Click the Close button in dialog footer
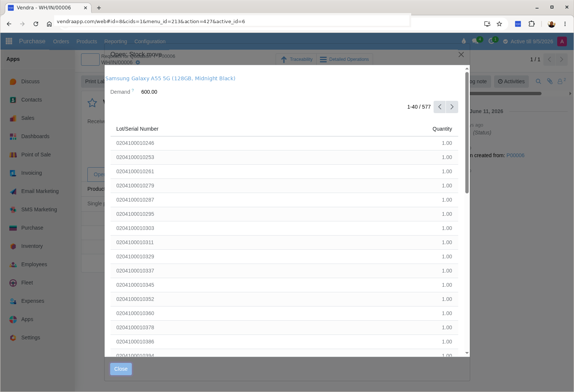 121,369
